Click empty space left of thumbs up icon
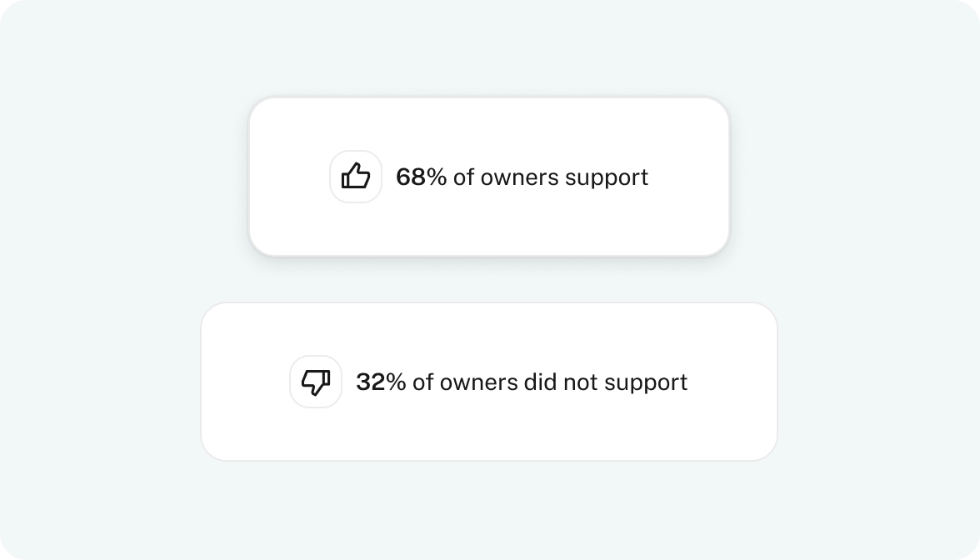980x560 pixels. pyautogui.click(x=288, y=177)
